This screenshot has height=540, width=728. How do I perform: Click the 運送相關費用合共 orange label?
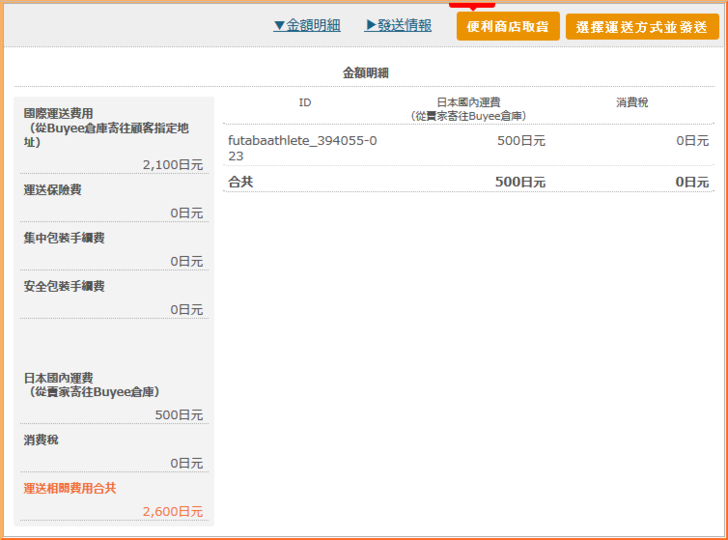tap(70, 489)
